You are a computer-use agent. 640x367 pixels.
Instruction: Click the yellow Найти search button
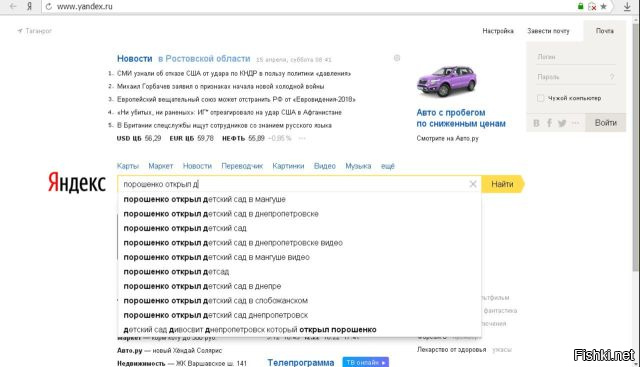[x=503, y=184]
